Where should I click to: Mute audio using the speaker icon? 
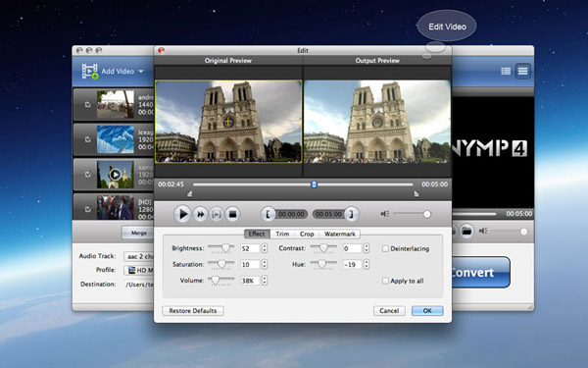click(385, 214)
